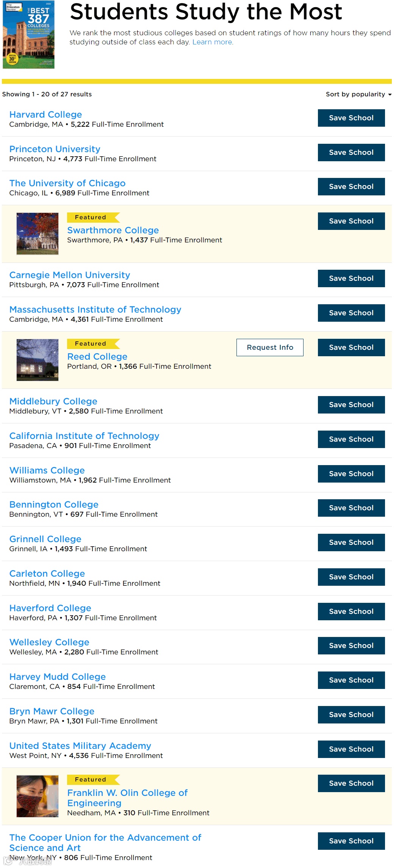Viewport: 396px width, 868px height.
Task: Save Carleton College to your schools
Action: [351, 577]
